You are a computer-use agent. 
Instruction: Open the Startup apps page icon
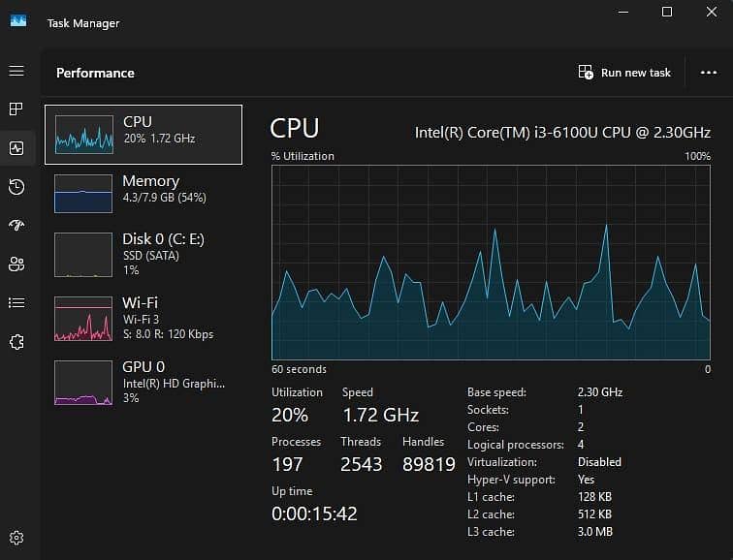(x=16, y=225)
